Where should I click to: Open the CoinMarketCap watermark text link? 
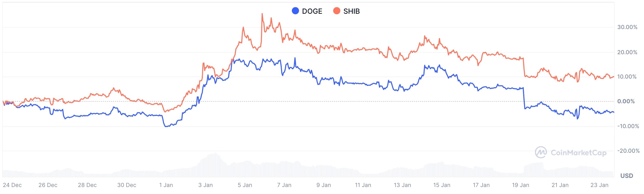click(579, 153)
